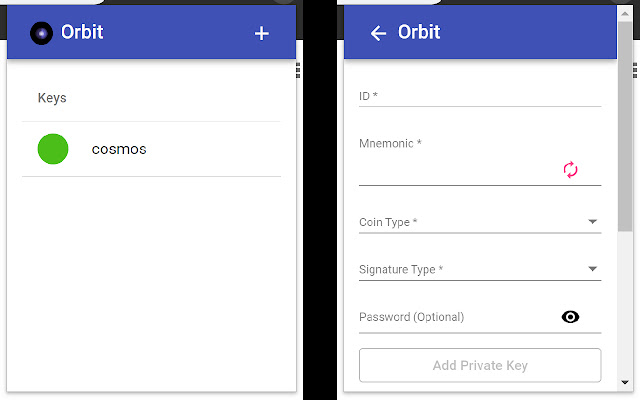Go back using the left arrow
The width and height of the screenshot is (640, 400).
378,33
